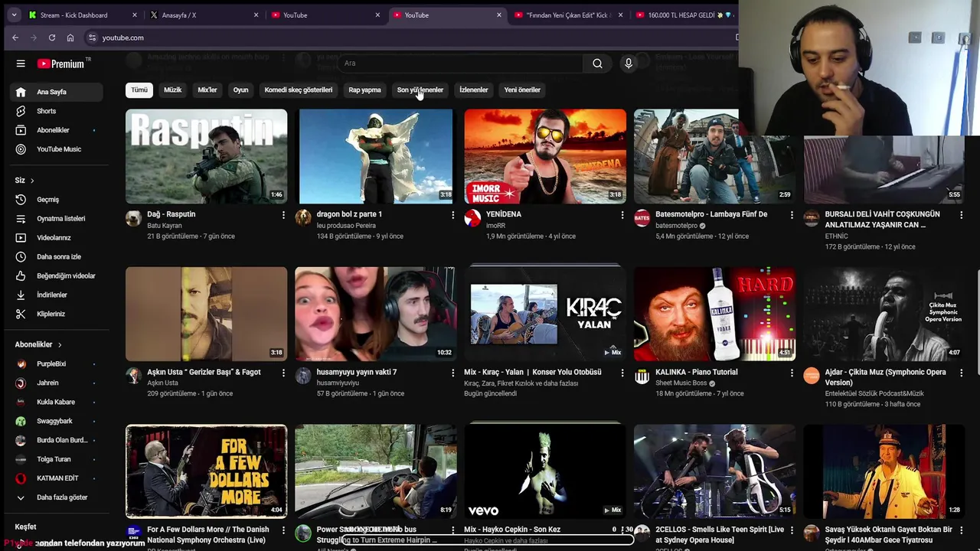
Task: Open Ajdar - Çikita Muz video title
Action: (885, 377)
